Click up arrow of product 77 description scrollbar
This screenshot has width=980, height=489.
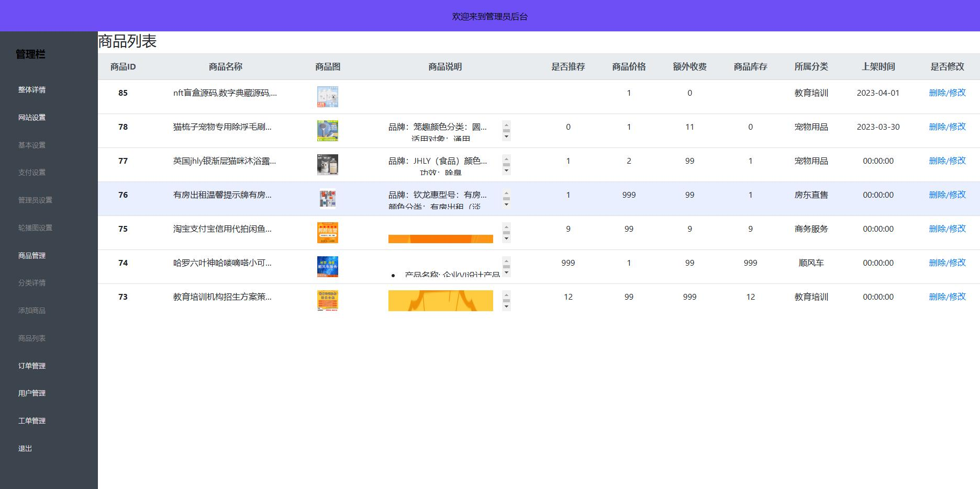(506, 158)
